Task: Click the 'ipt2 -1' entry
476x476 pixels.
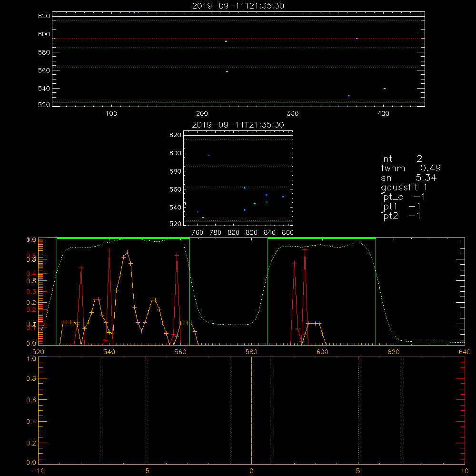Action: pos(401,216)
